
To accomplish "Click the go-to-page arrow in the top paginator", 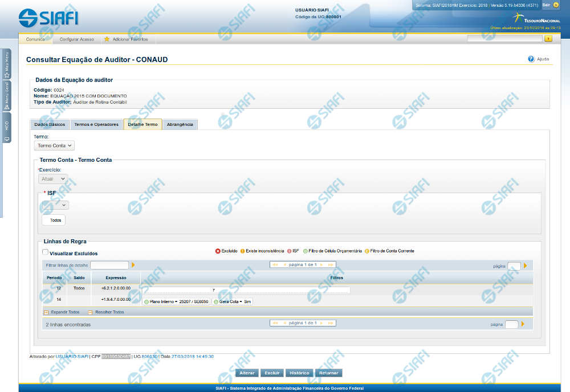I will pos(525,266).
